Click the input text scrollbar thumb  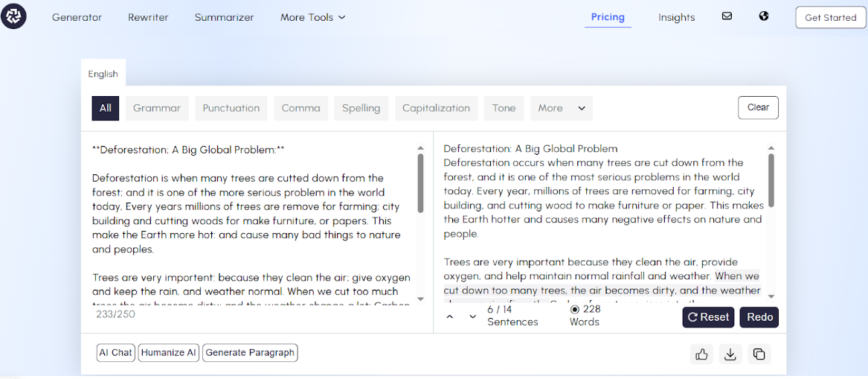click(420, 183)
